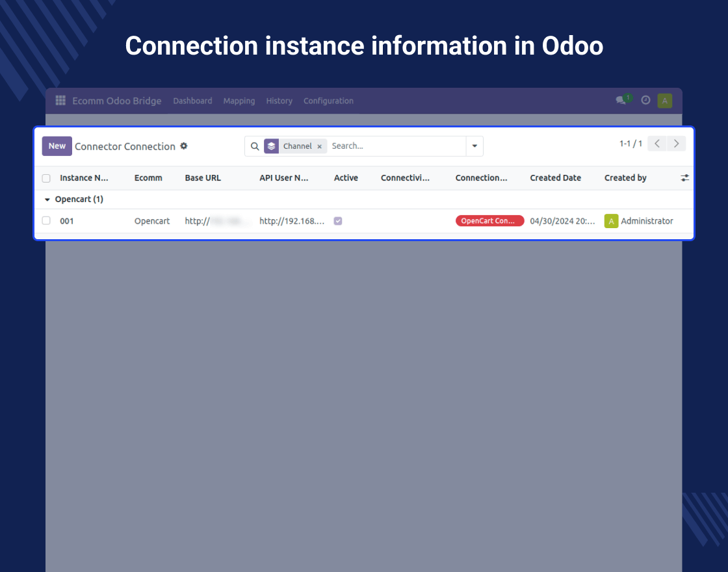Viewport: 728px width, 572px height.
Task: Click the Connector Connection breadcrumb title
Action: click(125, 146)
